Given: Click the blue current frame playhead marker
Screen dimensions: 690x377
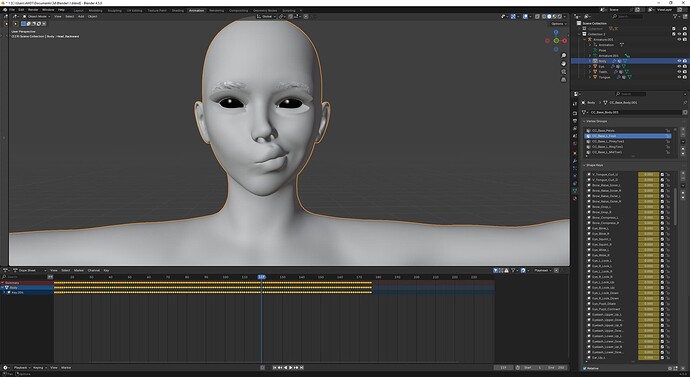Looking at the screenshot, I should (261, 277).
